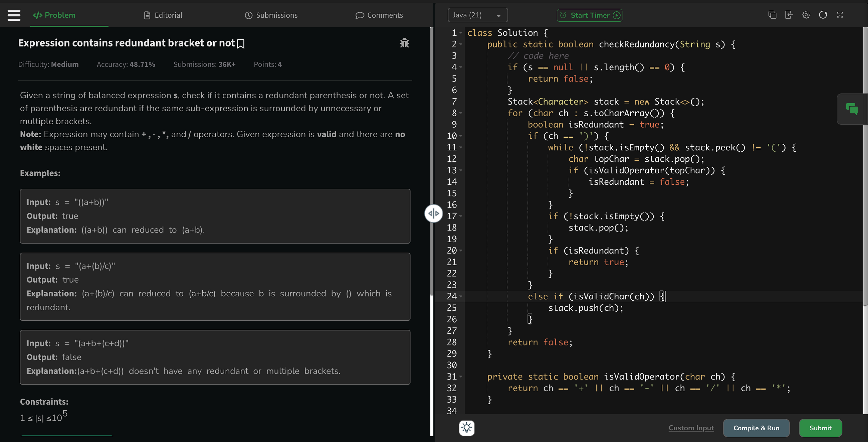This screenshot has width=868, height=442.
Task: Click the 'Submissions: 36K+' stat
Action: (204, 64)
